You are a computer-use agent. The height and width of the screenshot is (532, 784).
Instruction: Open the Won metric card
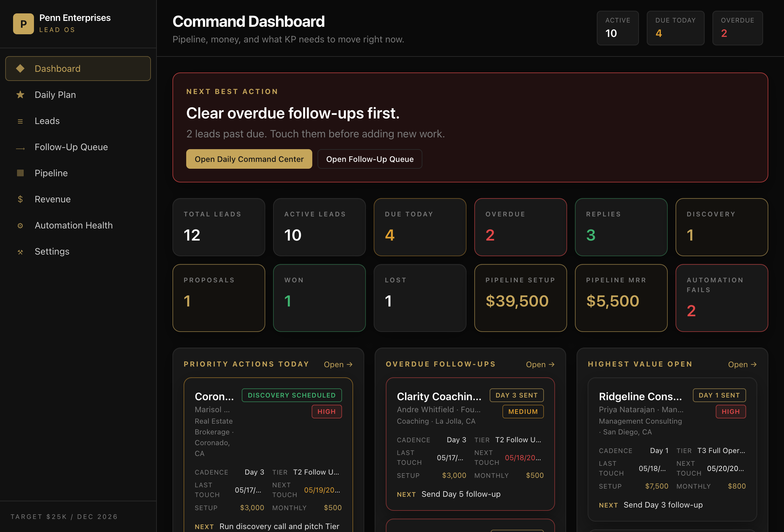pos(319,298)
